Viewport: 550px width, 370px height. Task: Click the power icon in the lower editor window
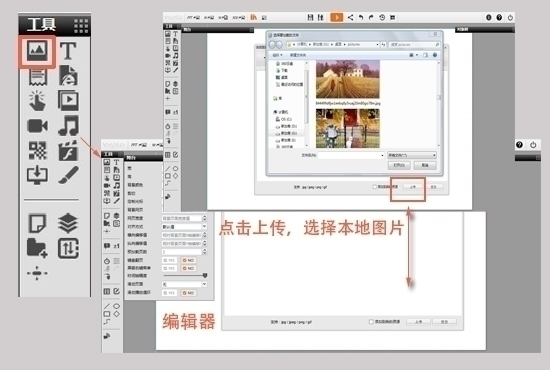tap(533, 144)
